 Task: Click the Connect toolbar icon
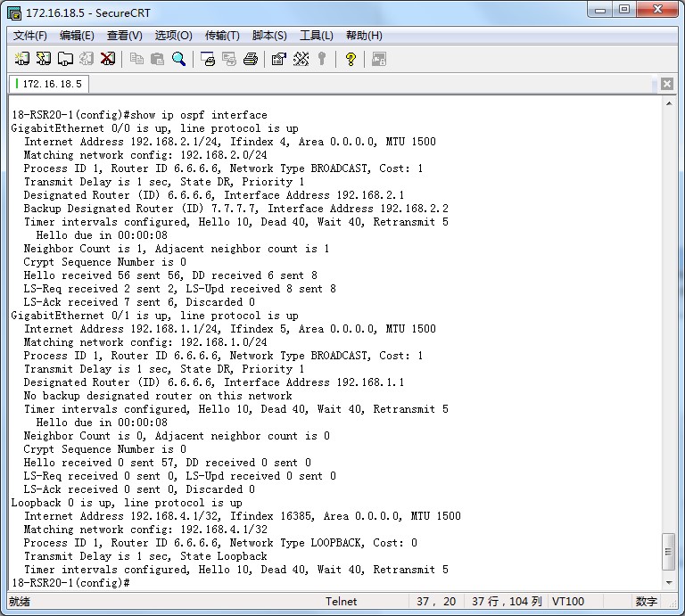[x=22, y=59]
